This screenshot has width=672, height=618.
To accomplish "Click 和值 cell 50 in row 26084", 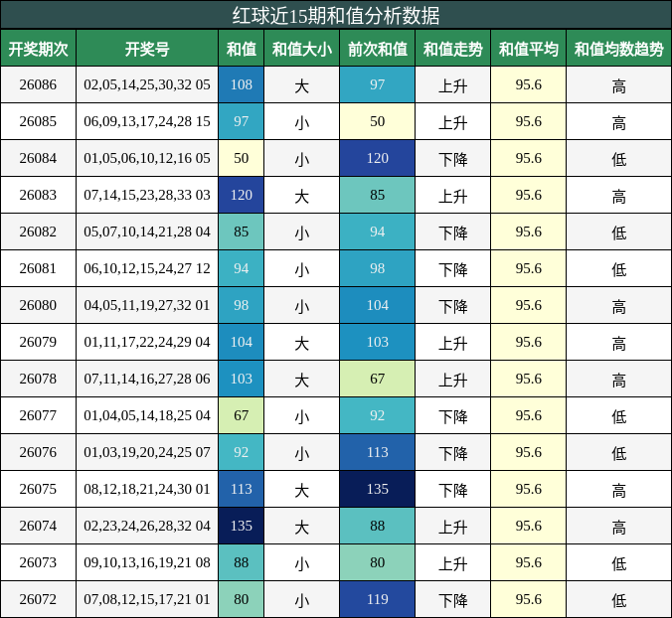I will 242,158.
